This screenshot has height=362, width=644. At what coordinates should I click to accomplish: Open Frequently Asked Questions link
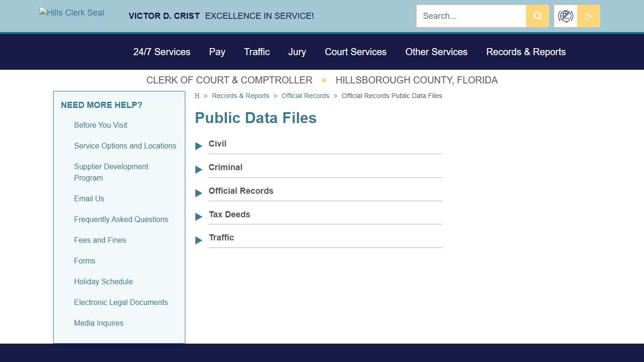[x=121, y=219]
